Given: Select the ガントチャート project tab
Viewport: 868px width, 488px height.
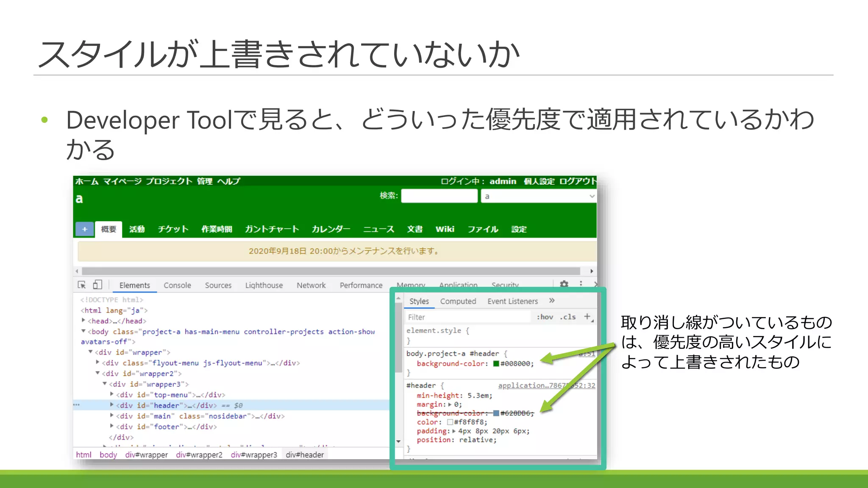Looking at the screenshot, I should click(272, 229).
